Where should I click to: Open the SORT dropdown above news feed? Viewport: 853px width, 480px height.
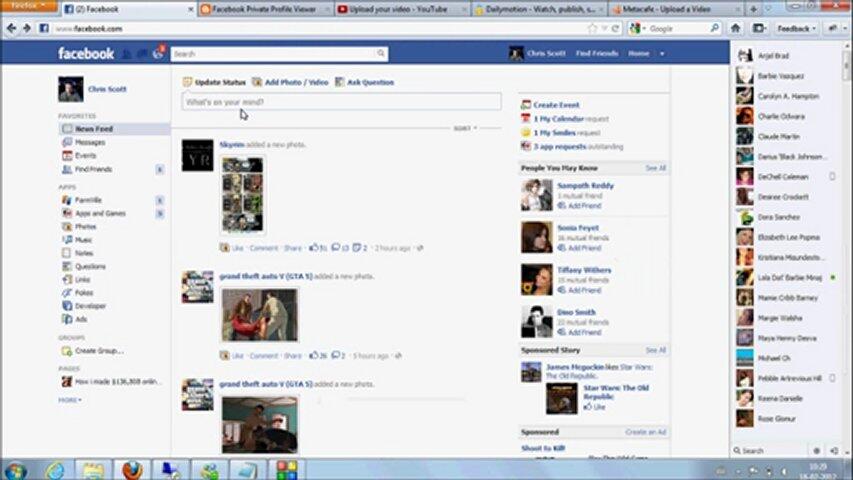(x=465, y=128)
